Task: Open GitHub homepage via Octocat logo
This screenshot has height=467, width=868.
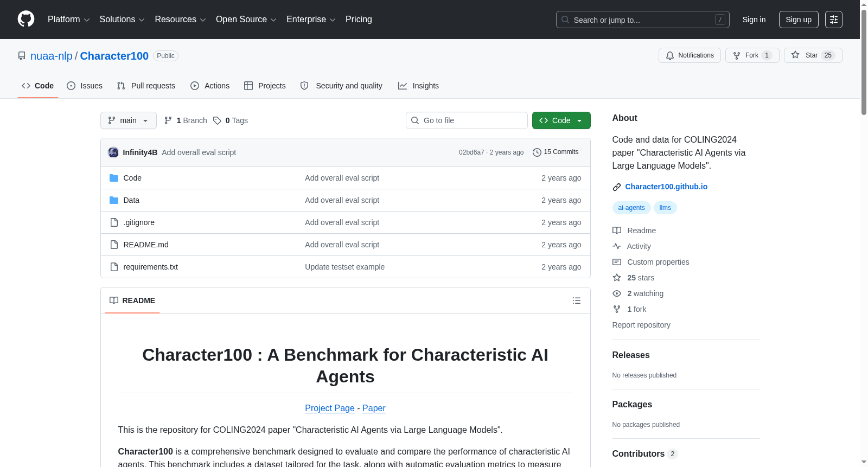Action: pyautogui.click(x=26, y=19)
